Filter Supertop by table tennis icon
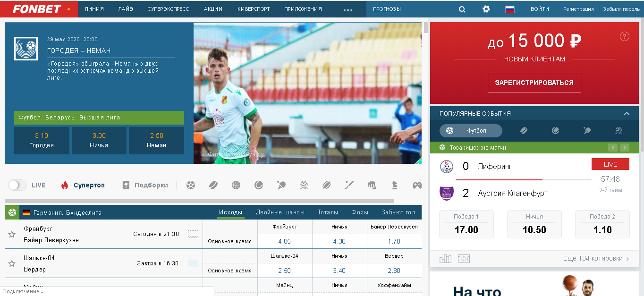Screen dimensions: 644x296 tap(281, 185)
